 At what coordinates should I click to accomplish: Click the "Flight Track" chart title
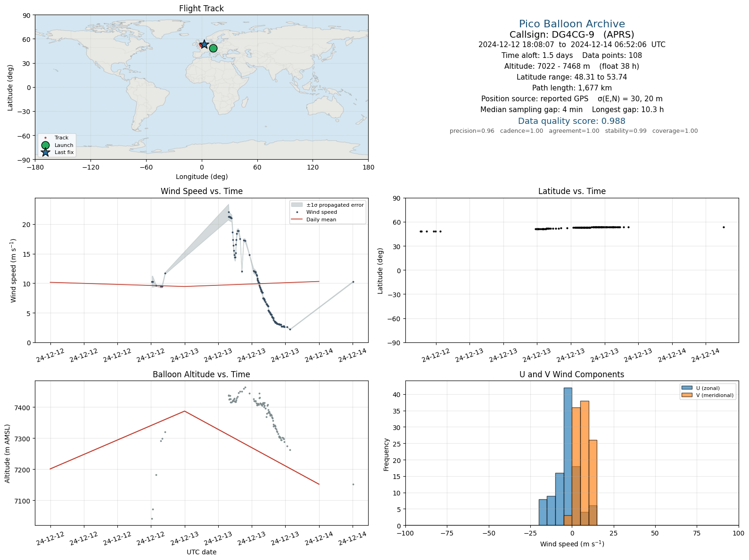[x=202, y=8]
